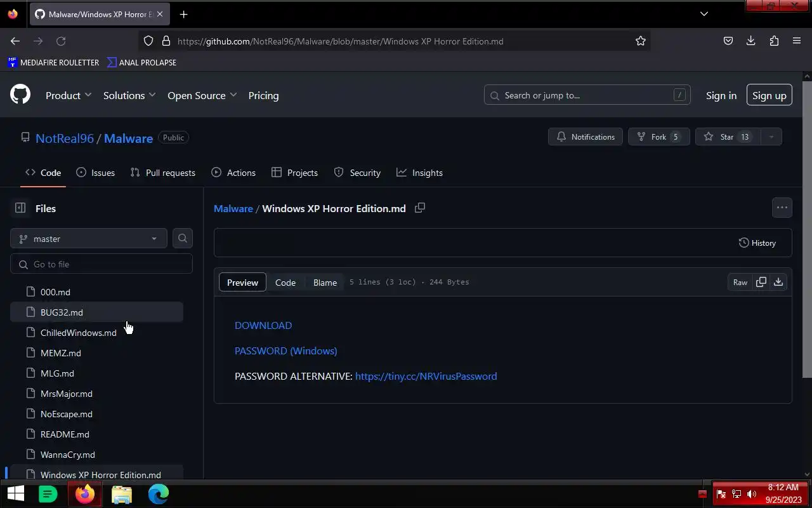
Task: Switch file view to Code
Action: (285, 282)
